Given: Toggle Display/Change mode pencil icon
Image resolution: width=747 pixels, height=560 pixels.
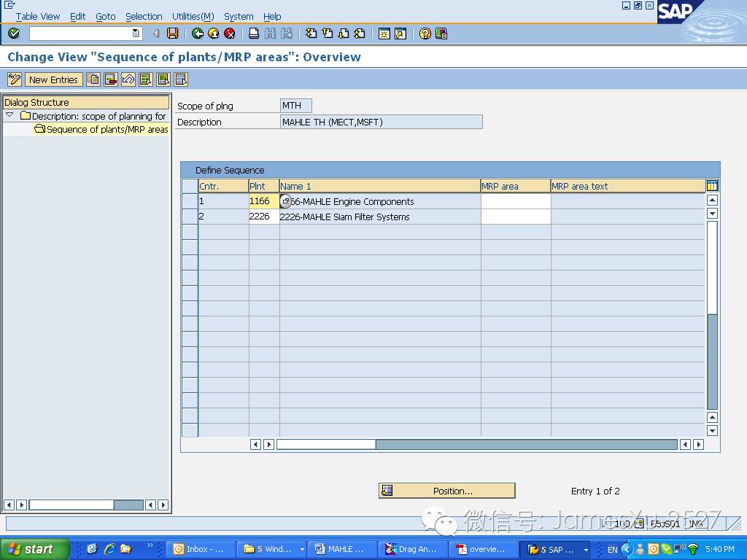Looking at the screenshot, I should 15,79.
